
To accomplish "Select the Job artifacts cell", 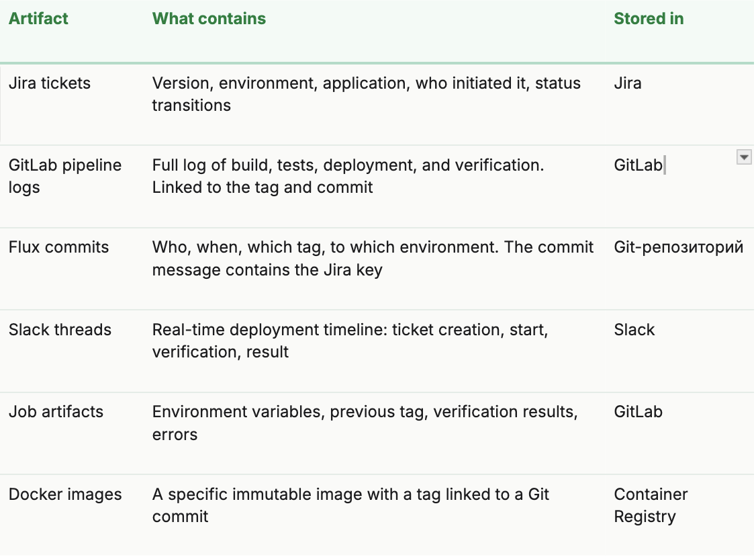I will (56, 412).
